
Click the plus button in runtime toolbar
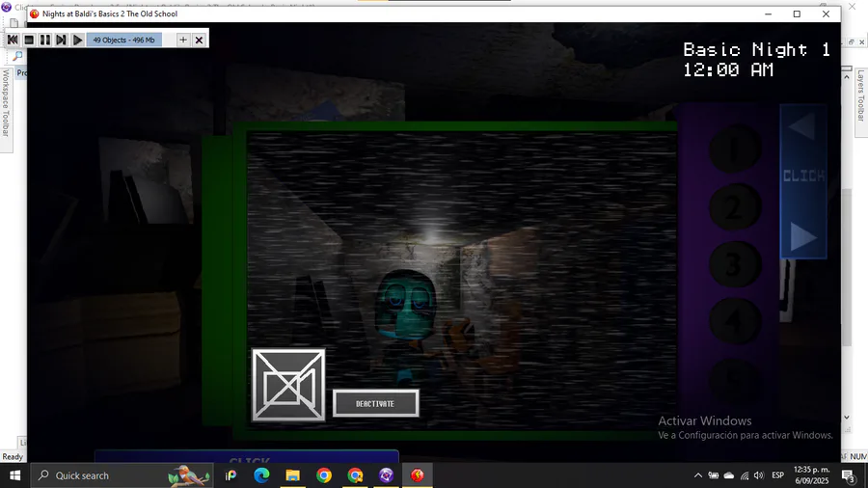click(x=182, y=40)
